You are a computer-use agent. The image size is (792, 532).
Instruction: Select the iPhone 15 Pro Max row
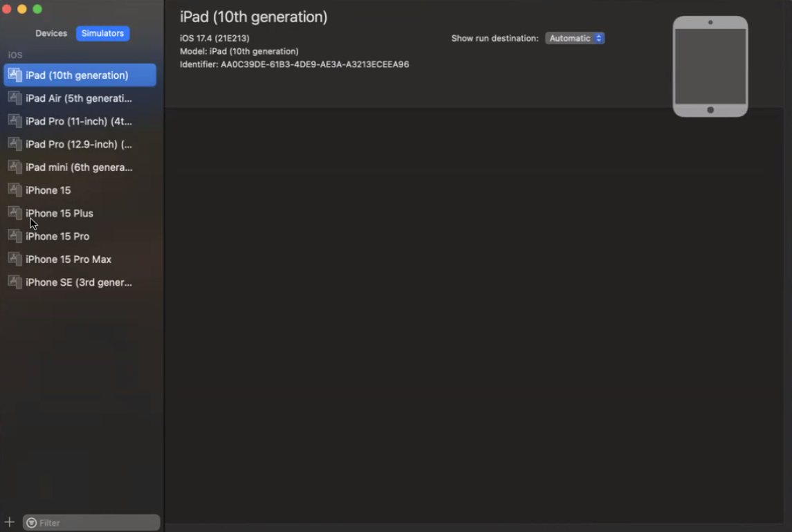80,259
